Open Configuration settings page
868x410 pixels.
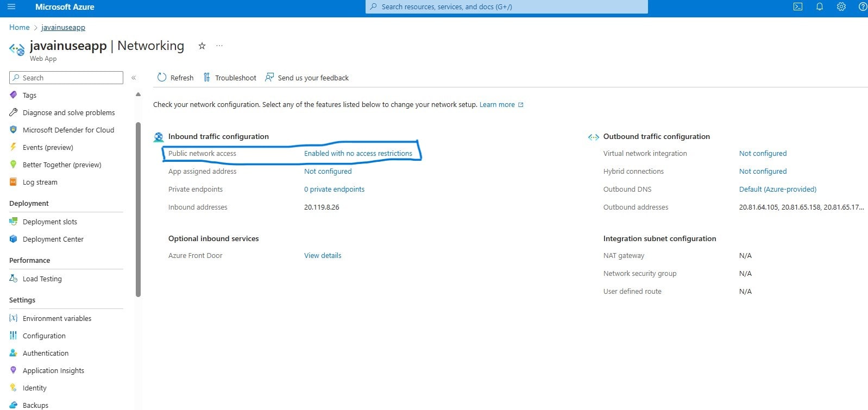[x=44, y=336]
